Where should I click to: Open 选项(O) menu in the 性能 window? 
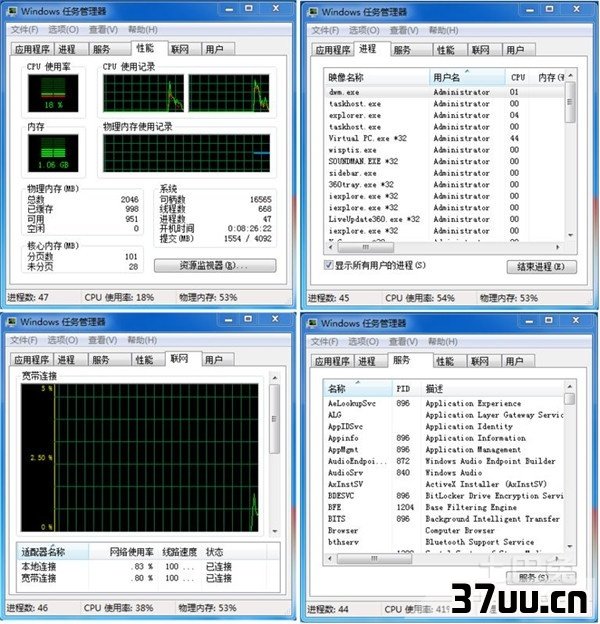pos(64,30)
